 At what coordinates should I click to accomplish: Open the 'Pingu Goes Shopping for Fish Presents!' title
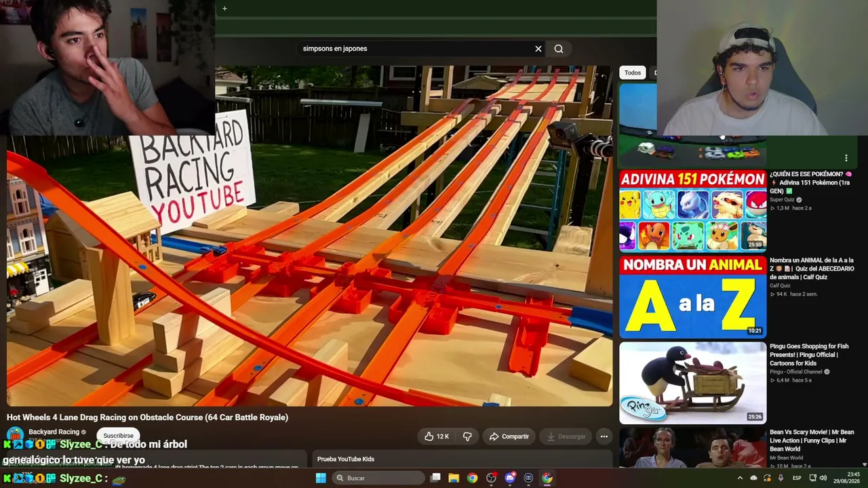point(809,355)
